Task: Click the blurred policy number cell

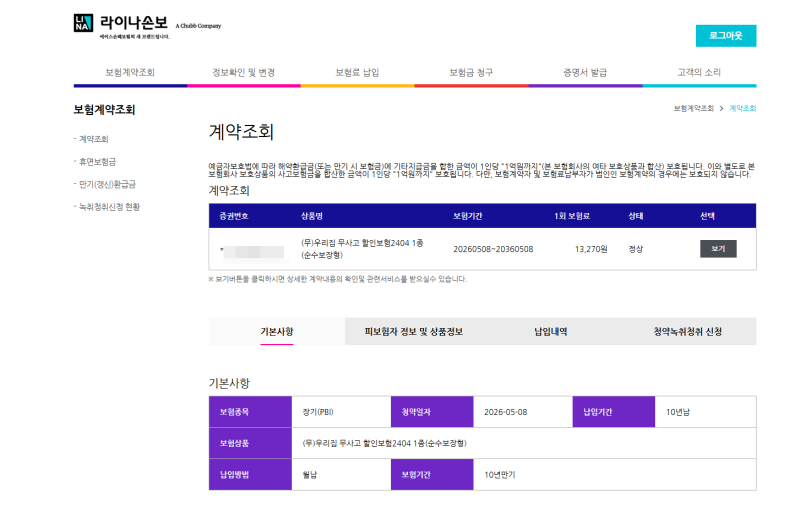Action: coord(254,252)
